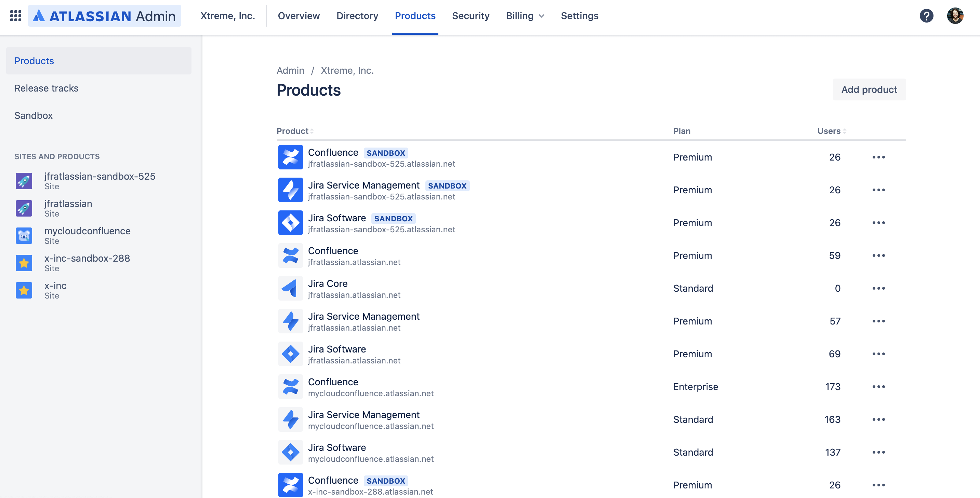This screenshot has height=498, width=980.
Task: Switch to the Security tab
Action: [x=471, y=16]
